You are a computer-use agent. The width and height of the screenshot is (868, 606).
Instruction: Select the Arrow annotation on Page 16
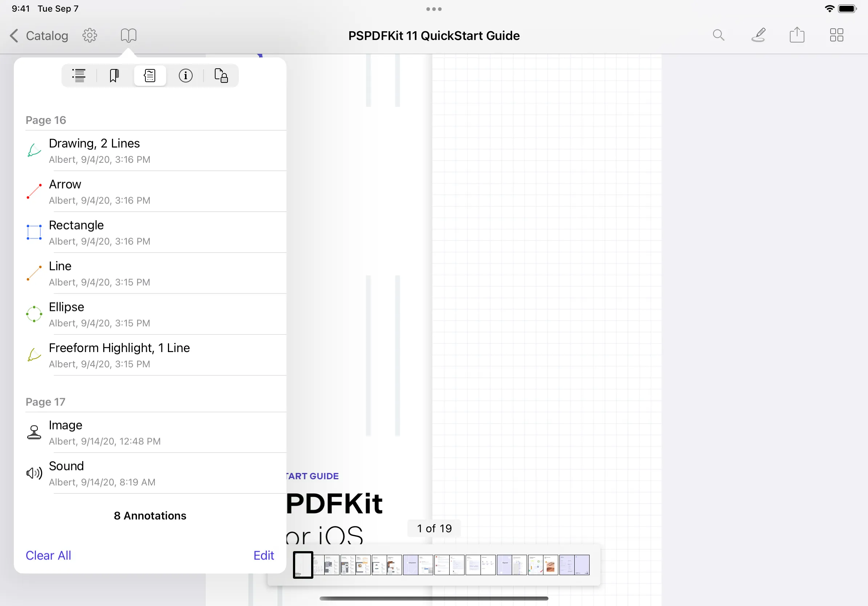pos(151,191)
